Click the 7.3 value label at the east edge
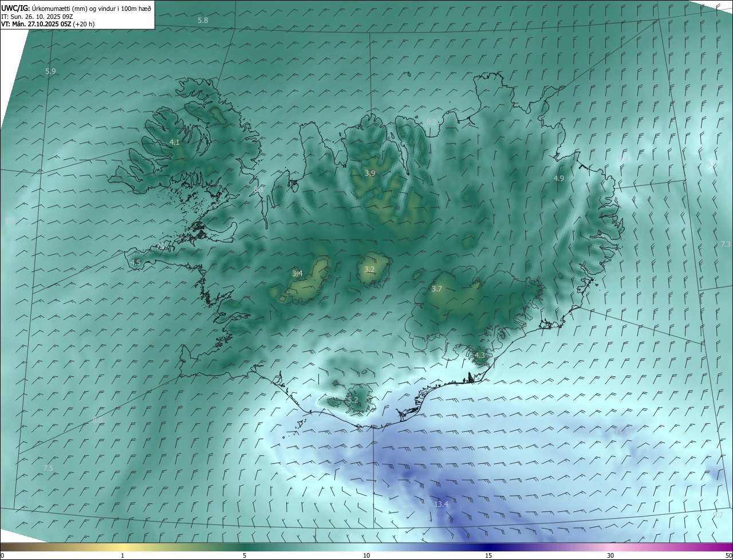The image size is (733, 560). (x=726, y=244)
